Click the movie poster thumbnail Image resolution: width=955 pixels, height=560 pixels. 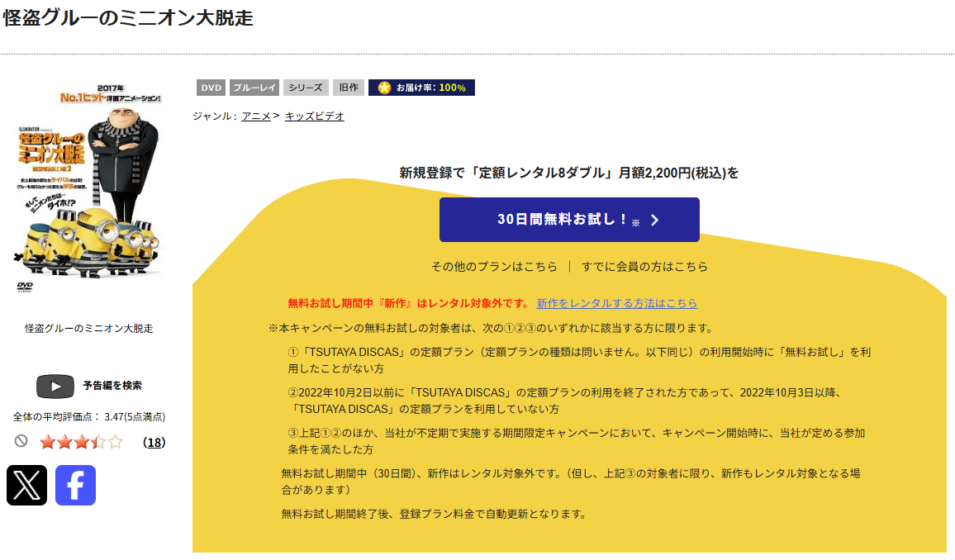pos(89,187)
